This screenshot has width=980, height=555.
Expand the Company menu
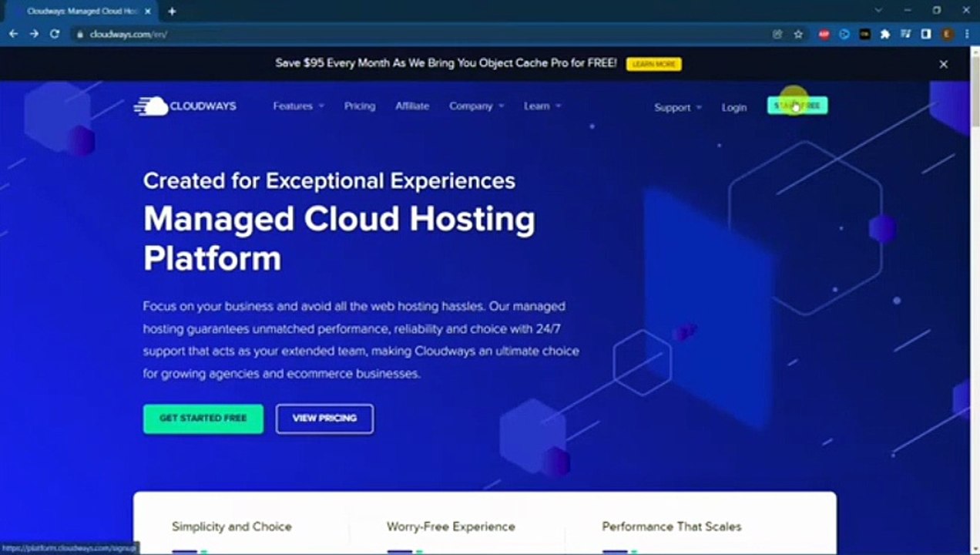pyautogui.click(x=476, y=106)
